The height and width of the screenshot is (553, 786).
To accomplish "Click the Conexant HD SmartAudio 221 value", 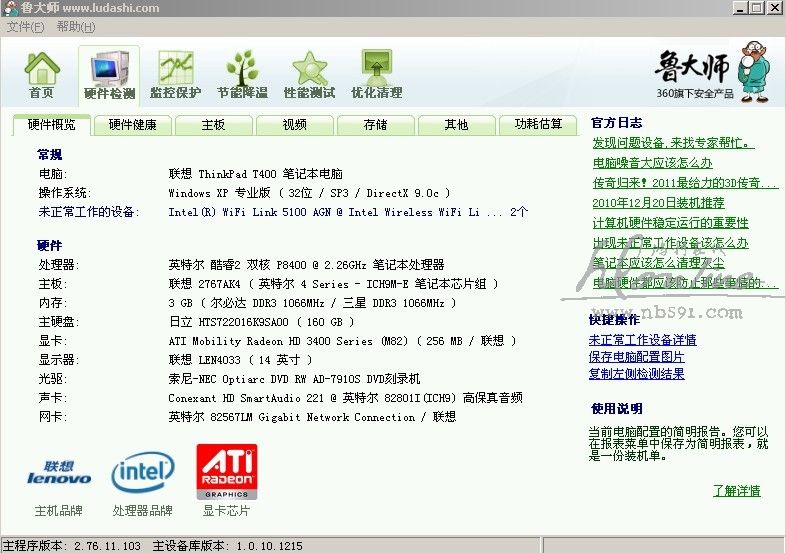I will [345, 398].
